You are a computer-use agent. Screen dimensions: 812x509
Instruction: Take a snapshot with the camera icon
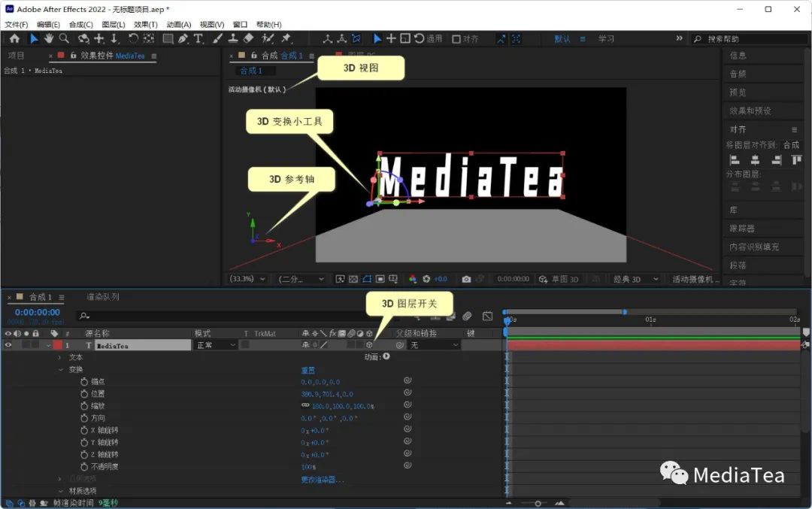point(466,279)
